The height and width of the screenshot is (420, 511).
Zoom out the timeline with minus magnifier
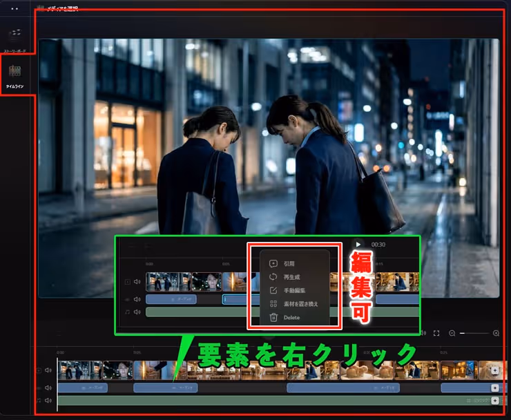coord(452,333)
